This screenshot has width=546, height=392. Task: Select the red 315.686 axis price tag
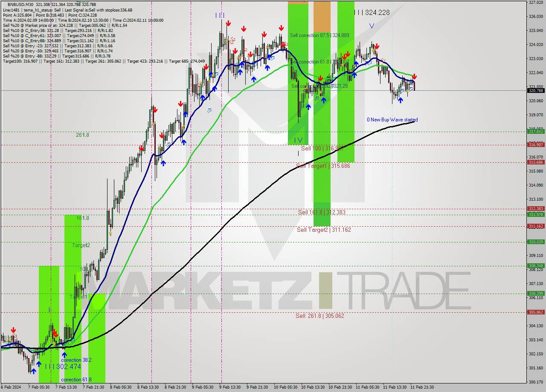click(536, 162)
